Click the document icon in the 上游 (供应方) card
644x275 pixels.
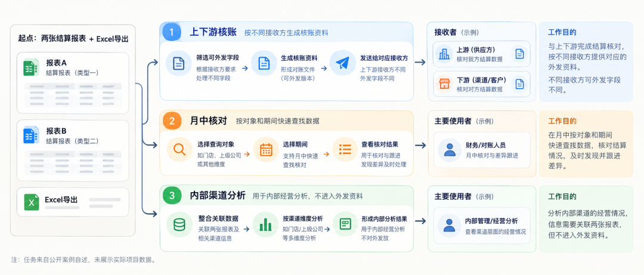(519, 54)
